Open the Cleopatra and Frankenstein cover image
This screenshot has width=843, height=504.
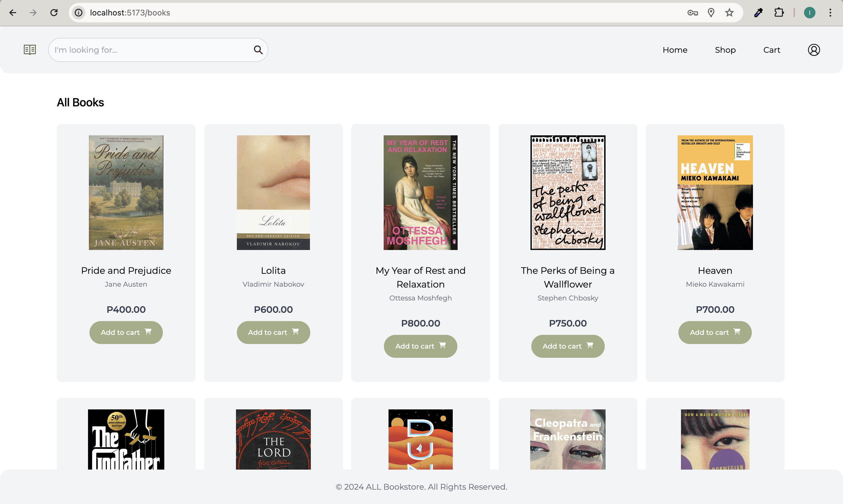pyautogui.click(x=568, y=439)
